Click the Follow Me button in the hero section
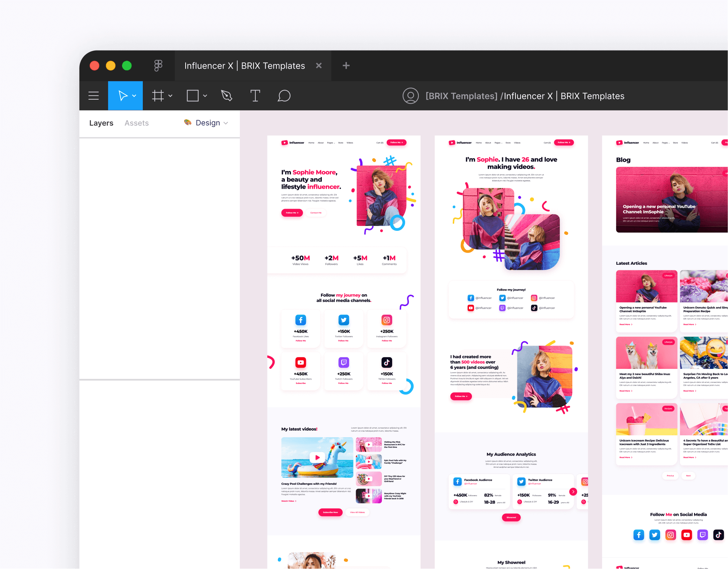The height and width of the screenshot is (569, 728). [x=292, y=213]
